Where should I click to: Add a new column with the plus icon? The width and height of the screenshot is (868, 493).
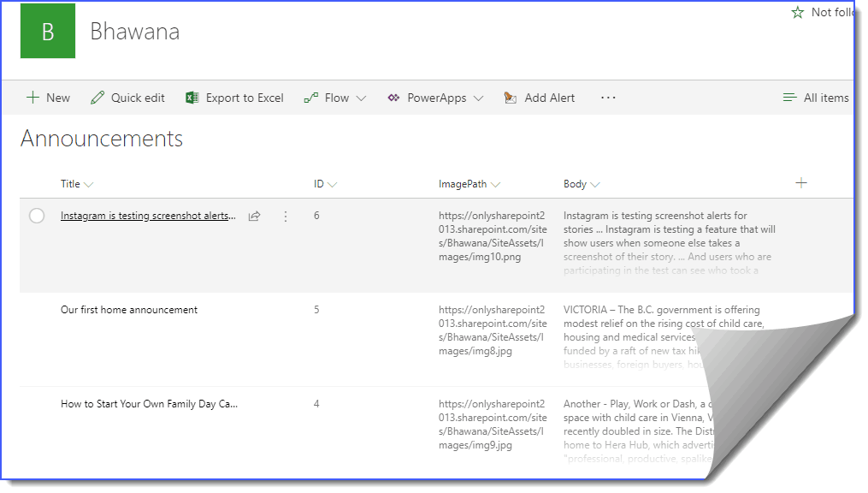coord(801,182)
